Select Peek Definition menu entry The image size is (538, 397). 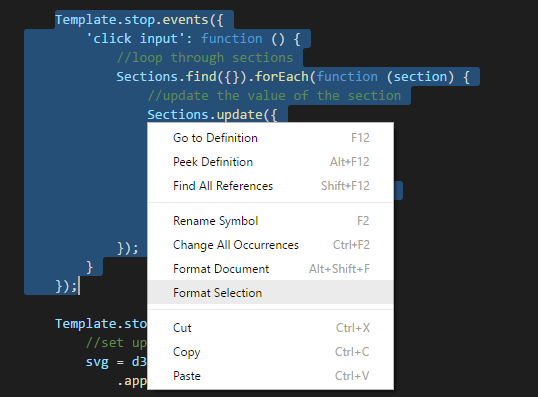[270, 162]
